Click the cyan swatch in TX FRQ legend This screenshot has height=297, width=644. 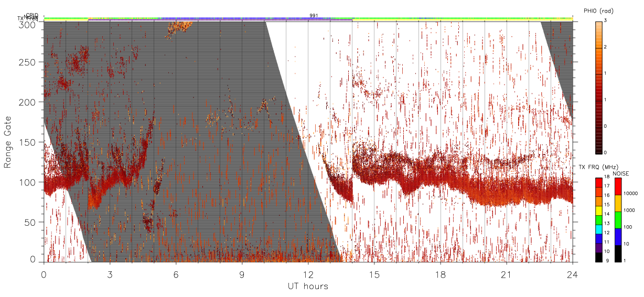598,229
